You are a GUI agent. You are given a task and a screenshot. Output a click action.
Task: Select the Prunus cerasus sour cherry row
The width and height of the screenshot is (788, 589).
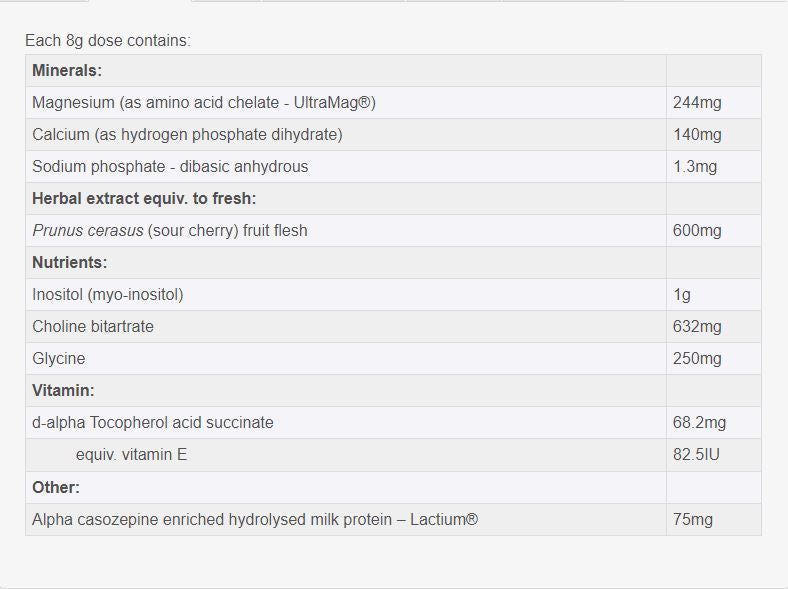pos(169,230)
